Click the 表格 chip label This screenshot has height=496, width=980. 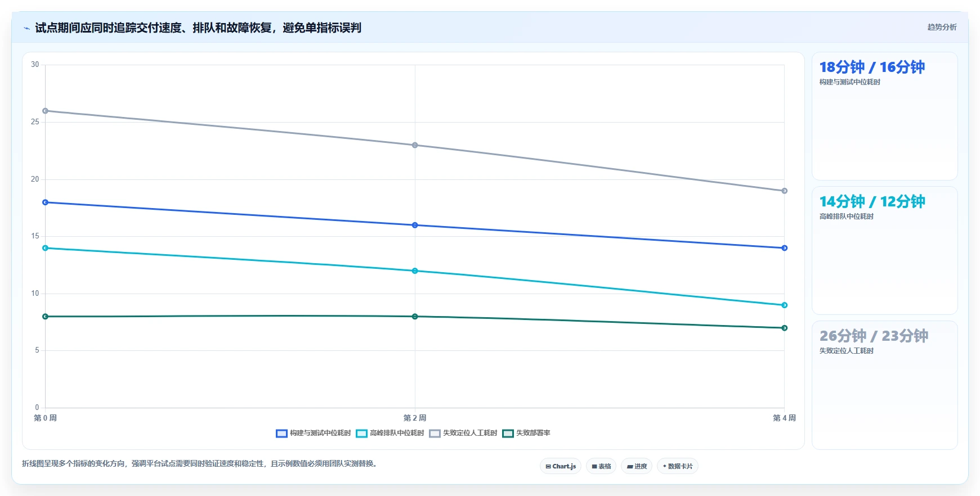click(x=605, y=466)
